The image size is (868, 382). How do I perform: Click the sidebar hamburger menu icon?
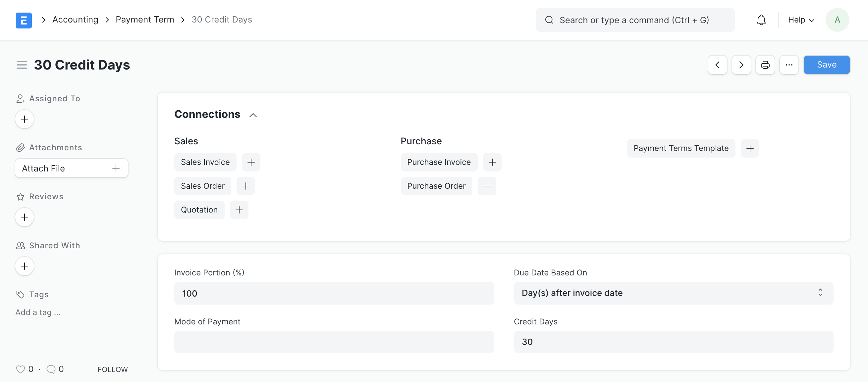(x=21, y=65)
